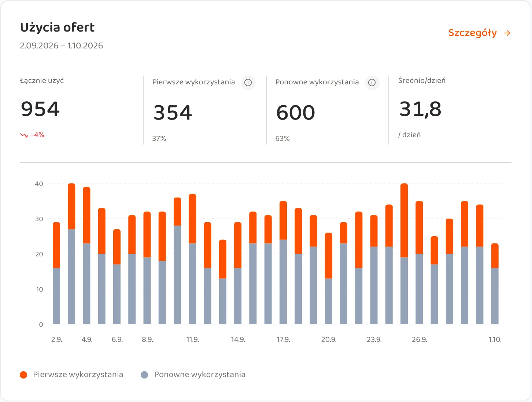Click the chart bar above the 1.10. label
The image size is (532, 402).
[495, 284]
